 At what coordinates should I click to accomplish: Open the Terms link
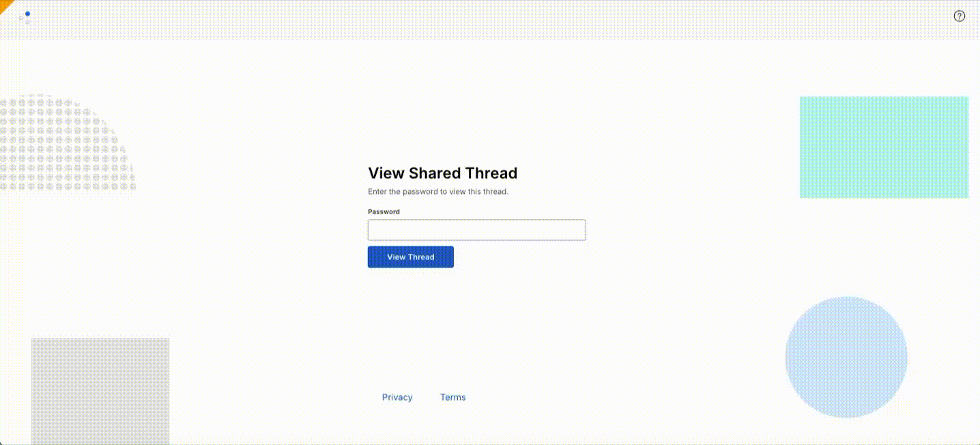point(453,397)
